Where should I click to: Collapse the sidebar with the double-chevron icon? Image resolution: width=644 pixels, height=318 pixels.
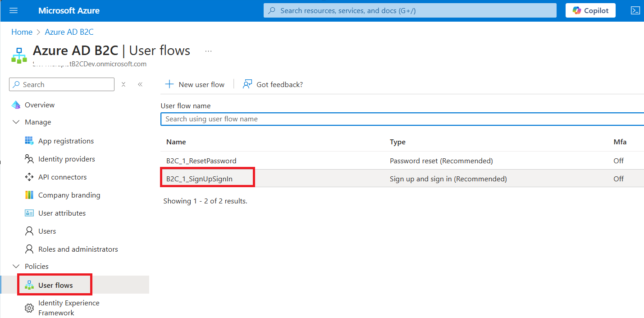coord(140,84)
